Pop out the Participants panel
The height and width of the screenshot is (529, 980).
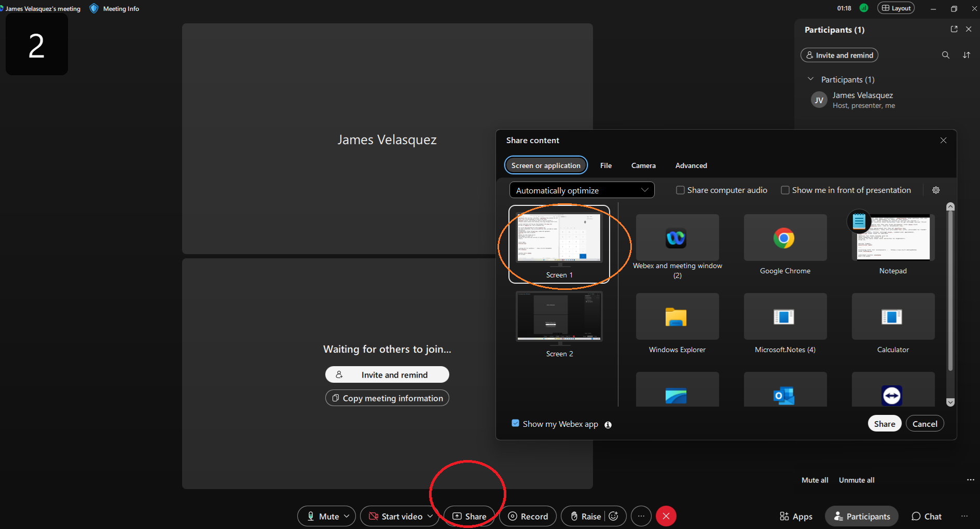pos(954,30)
